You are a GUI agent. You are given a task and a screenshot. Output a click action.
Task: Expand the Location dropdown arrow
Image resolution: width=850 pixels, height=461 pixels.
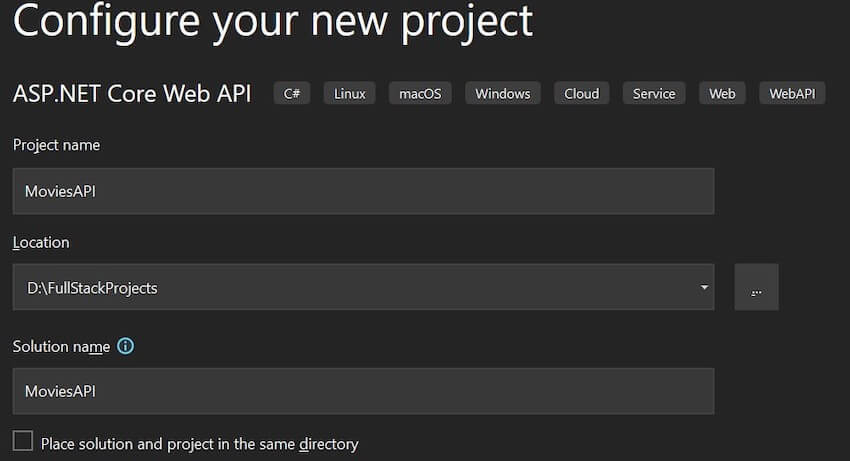(704, 288)
